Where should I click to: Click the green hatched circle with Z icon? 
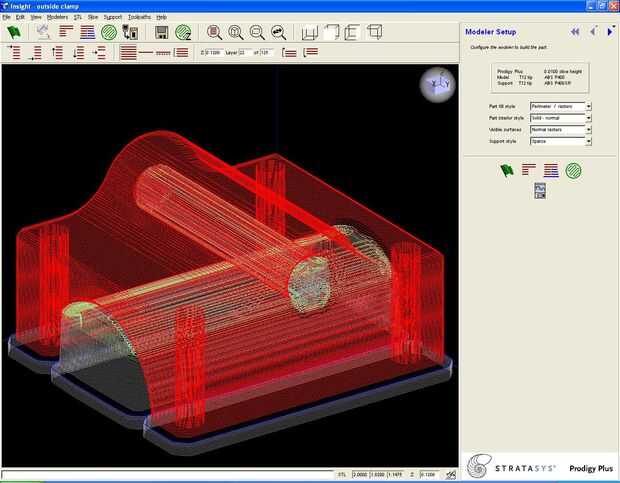click(x=183, y=32)
